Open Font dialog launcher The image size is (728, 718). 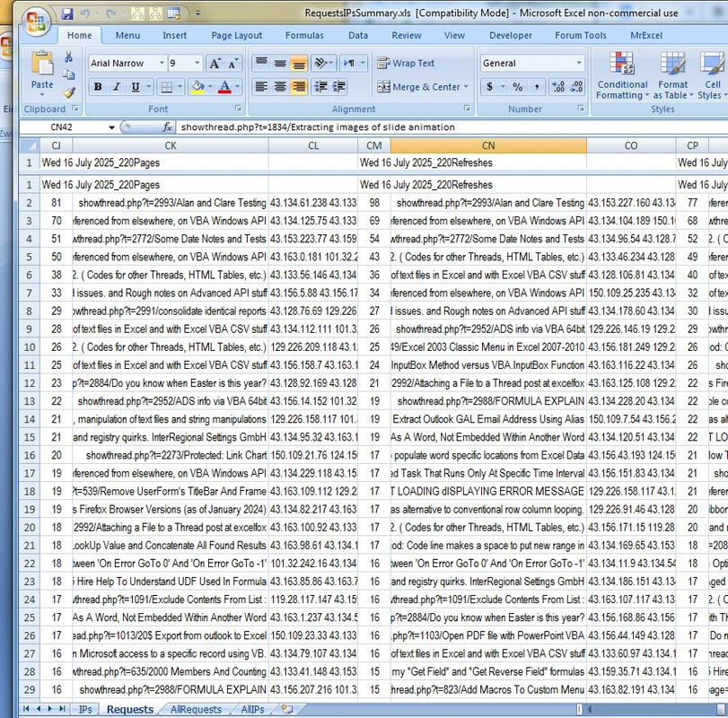tap(238, 109)
